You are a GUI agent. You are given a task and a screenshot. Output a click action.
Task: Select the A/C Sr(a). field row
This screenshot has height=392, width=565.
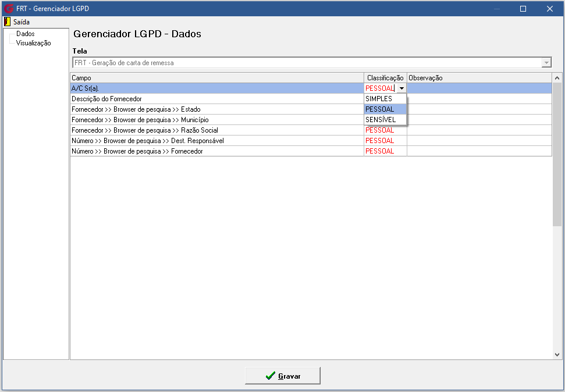coord(217,88)
